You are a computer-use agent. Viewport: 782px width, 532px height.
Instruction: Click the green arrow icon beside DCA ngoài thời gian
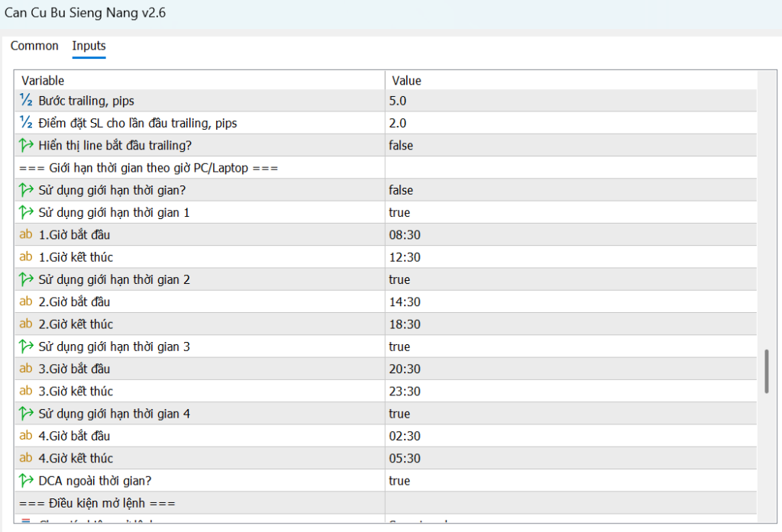[26, 481]
